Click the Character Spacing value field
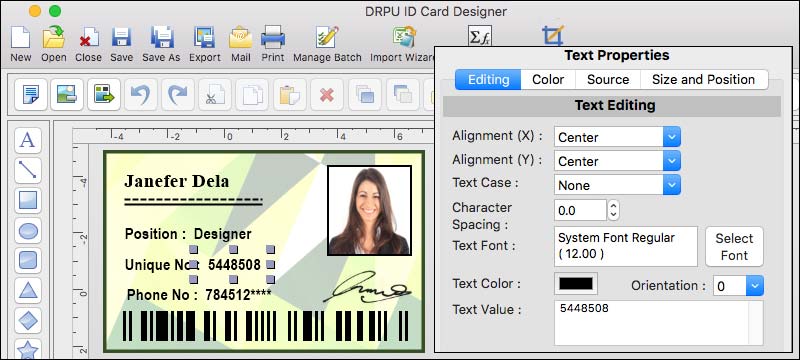800x360 pixels. (x=580, y=210)
